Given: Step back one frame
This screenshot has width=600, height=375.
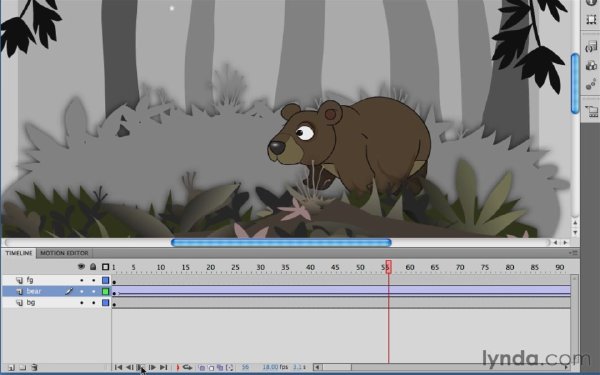Looking at the screenshot, I should pos(130,367).
